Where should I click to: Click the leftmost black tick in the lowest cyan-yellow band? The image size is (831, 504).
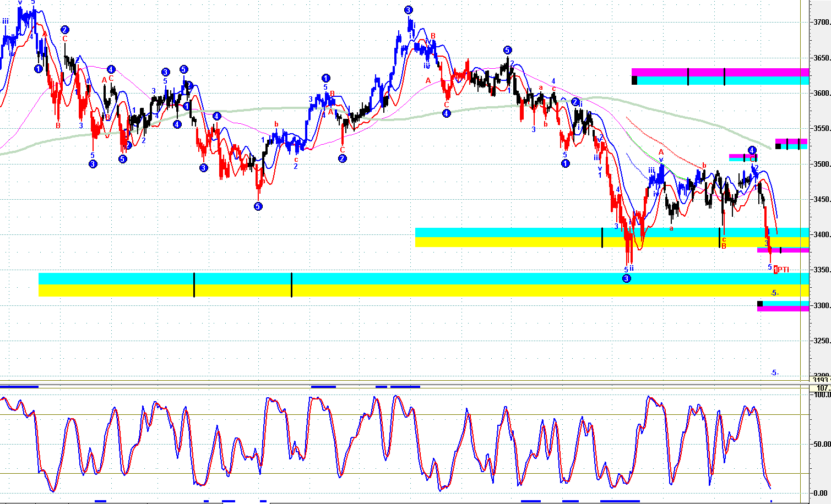tap(194, 284)
